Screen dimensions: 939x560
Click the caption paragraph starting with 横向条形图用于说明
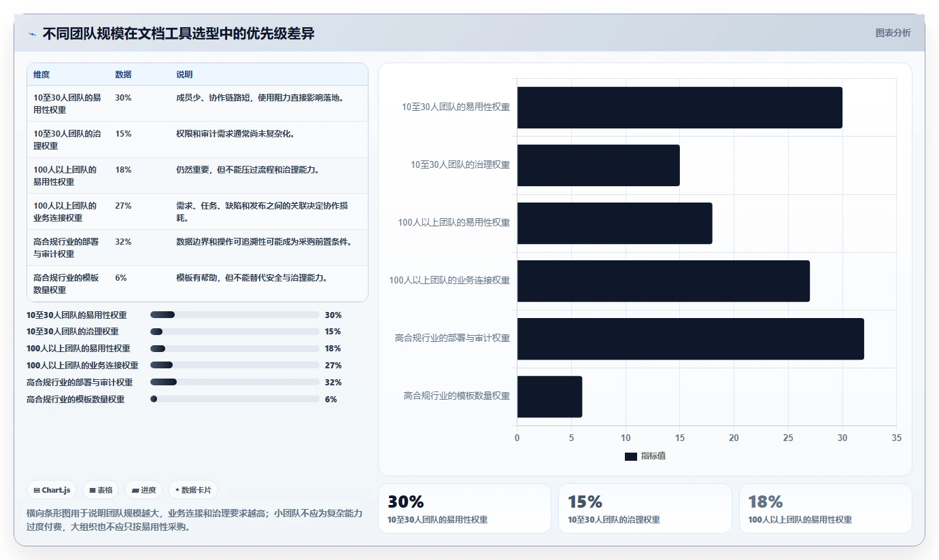(194, 520)
